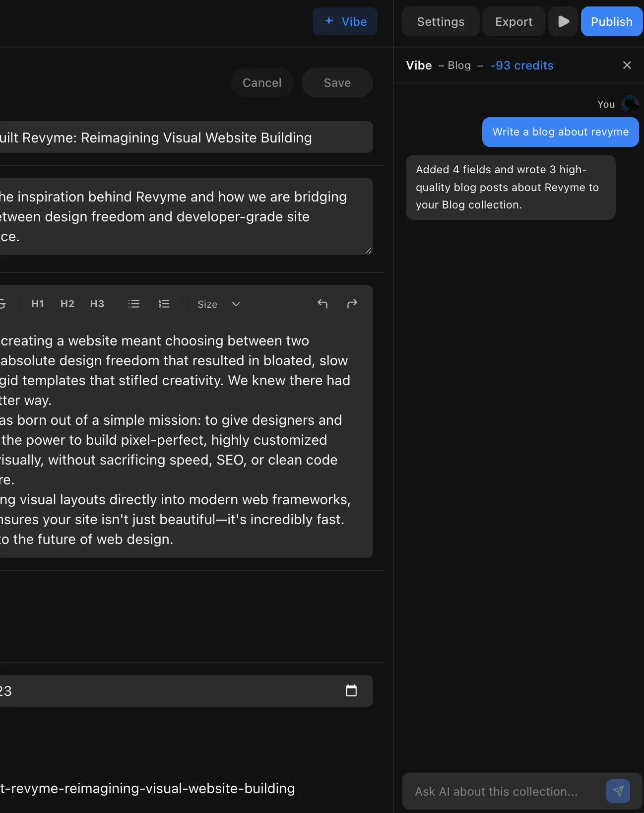
Task: Click the Blog label in Vibe header
Action: pyautogui.click(x=459, y=65)
